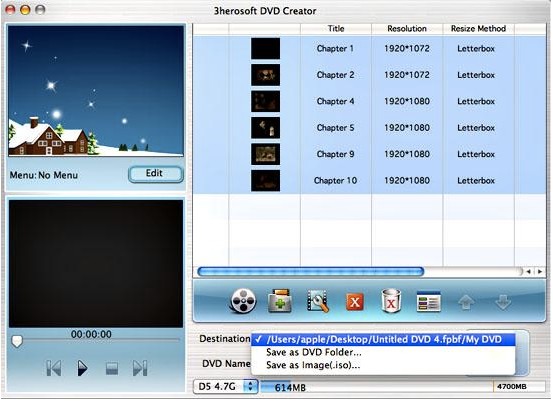Select the Chapter 2 thumbnail
The height and width of the screenshot is (401, 553).
265,75
